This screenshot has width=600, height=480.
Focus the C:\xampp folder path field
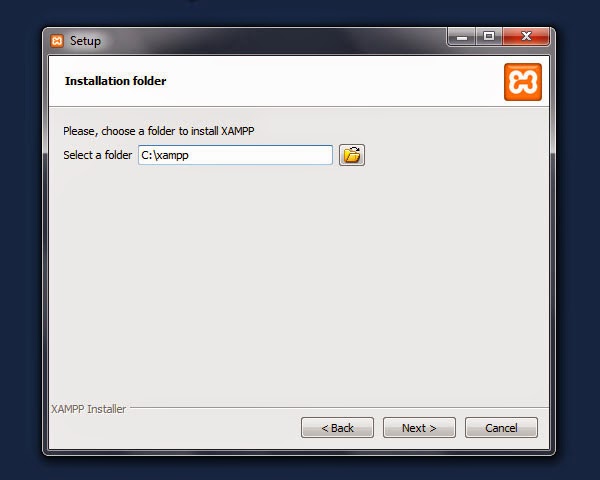click(x=235, y=155)
